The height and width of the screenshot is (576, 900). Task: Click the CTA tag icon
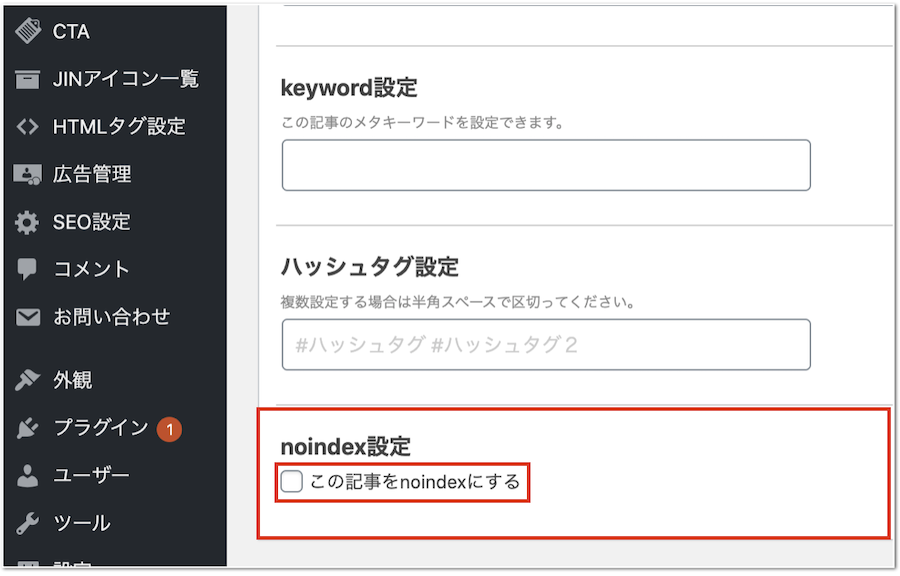[27, 31]
